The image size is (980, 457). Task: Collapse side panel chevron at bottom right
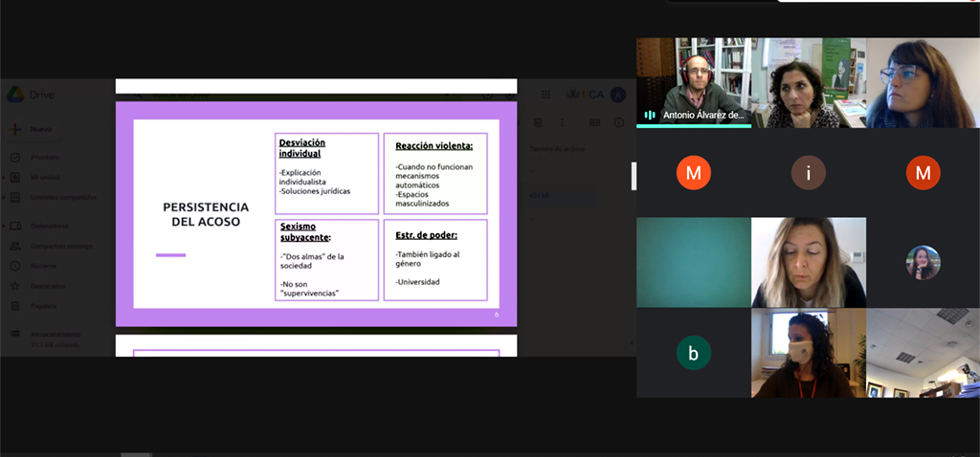631,342
